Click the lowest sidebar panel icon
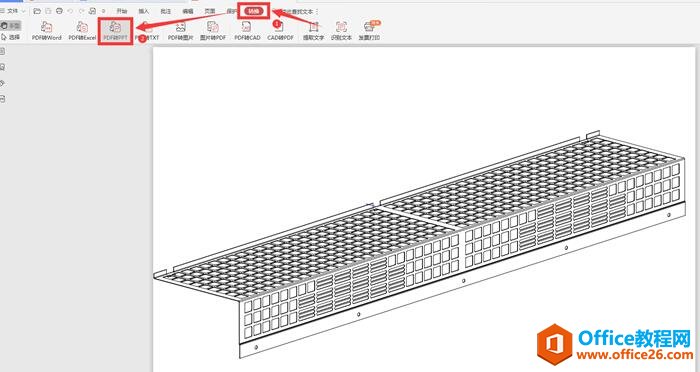The image size is (700, 372). [x=3, y=99]
